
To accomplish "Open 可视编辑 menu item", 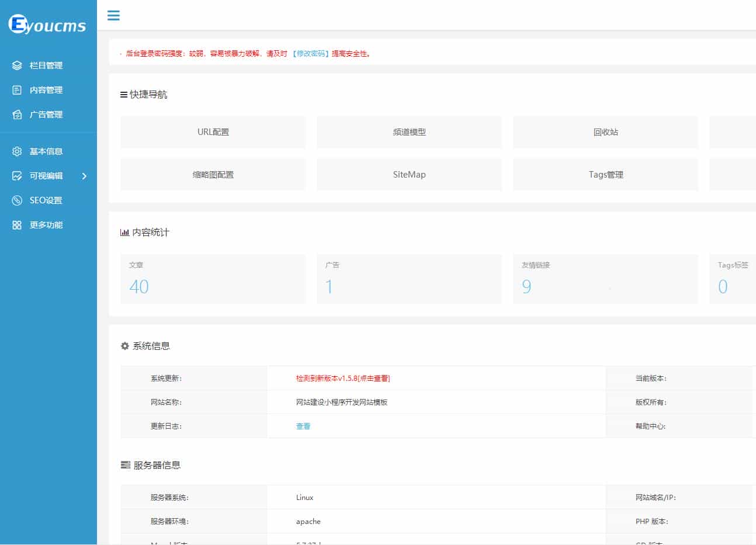I will pos(48,176).
